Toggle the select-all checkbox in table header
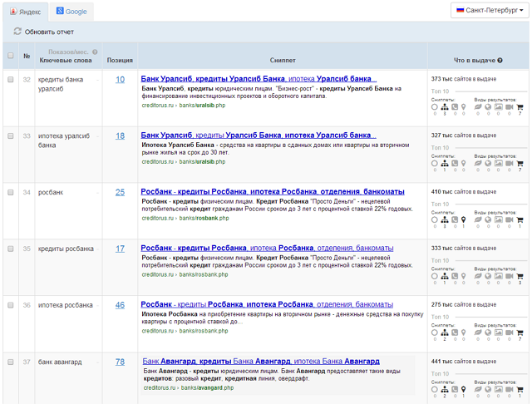Screen dimensions: 532x404 (11, 57)
